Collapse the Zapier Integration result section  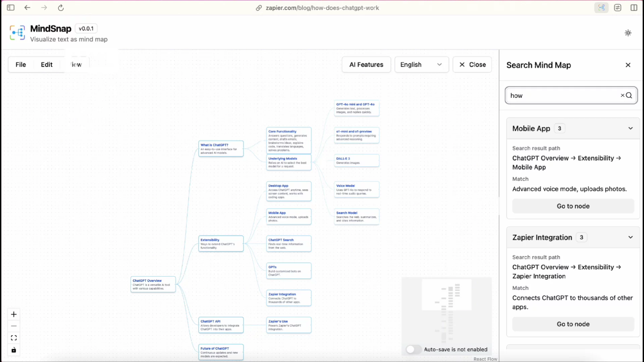coord(630,237)
